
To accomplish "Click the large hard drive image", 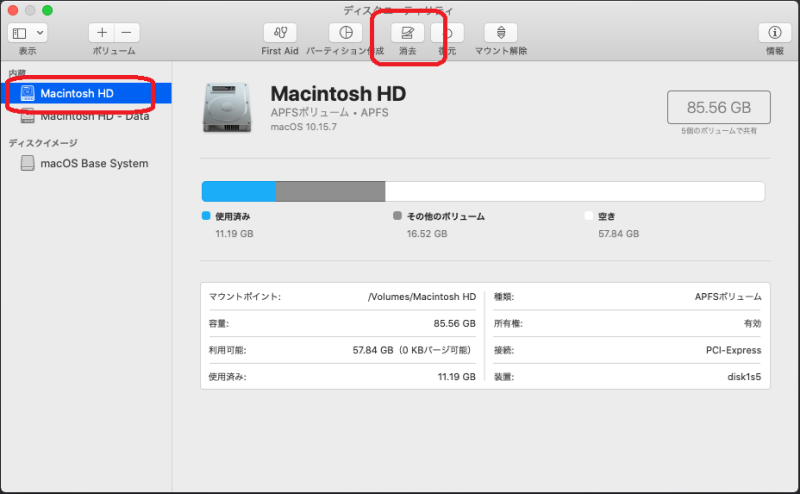I will 227,108.
